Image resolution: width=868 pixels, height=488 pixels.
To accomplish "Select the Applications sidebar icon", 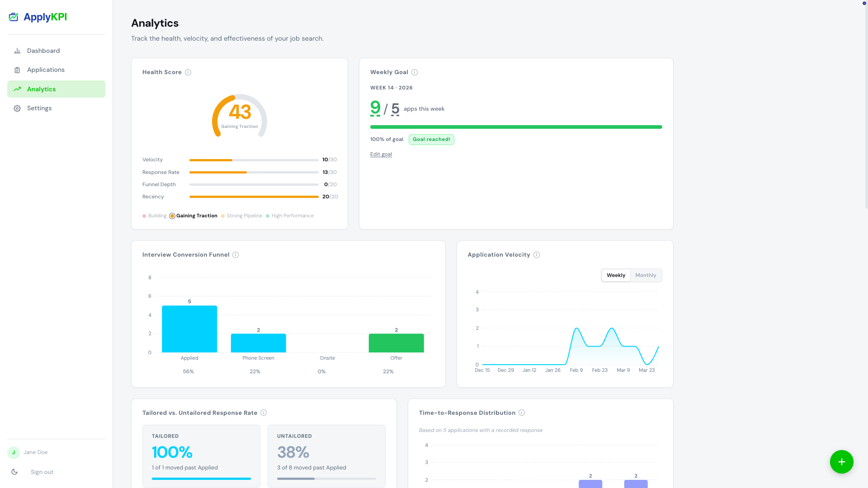I will (17, 70).
